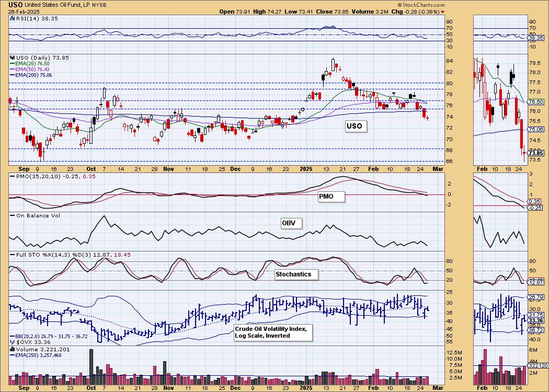549x392 pixels.
Task: Click 'United States Oil Fund, LP' name
Action: click(x=56, y=5)
